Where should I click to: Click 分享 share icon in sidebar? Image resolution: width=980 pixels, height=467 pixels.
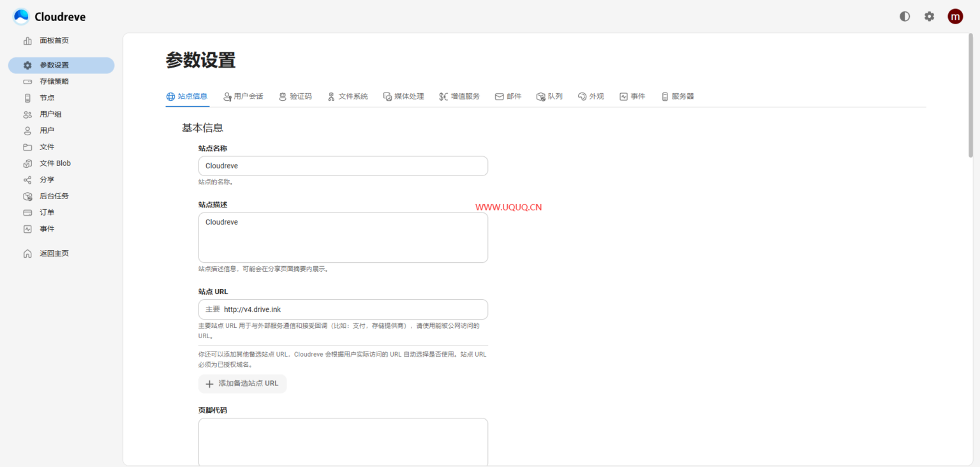click(x=27, y=180)
